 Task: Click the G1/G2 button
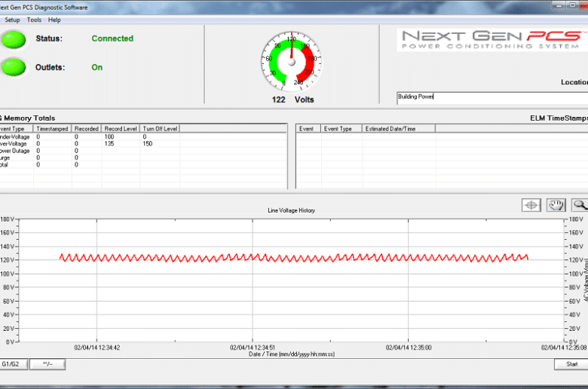(x=14, y=364)
